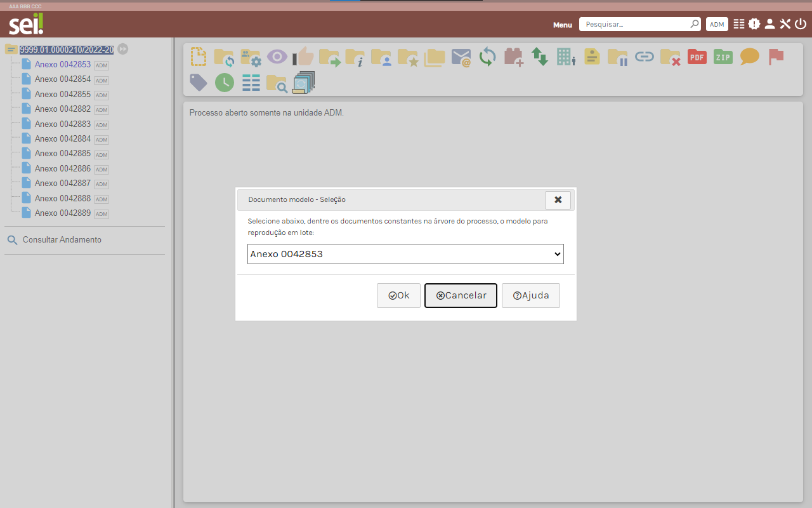The width and height of the screenshot is (812, 508).
Task: Click the green clock icon in toolbar
Action: coord(225,83)
